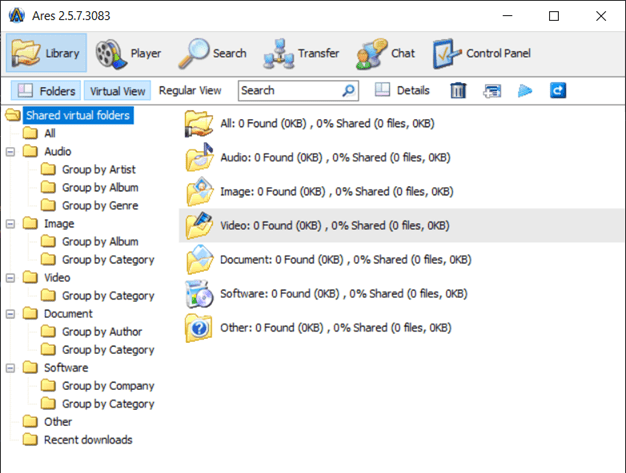Open the Control Panel tab

click(482, 53)
